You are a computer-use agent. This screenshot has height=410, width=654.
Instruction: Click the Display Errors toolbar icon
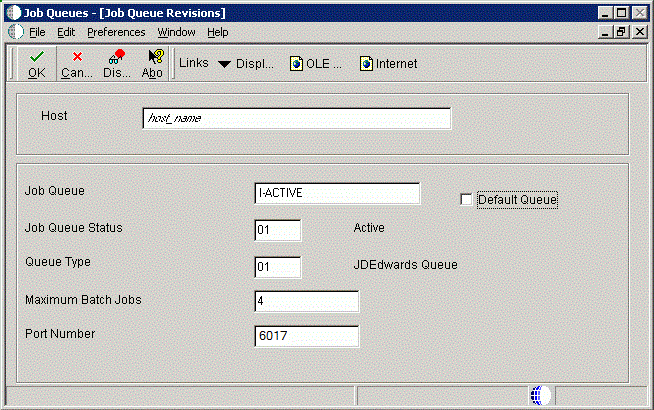tap(117, 64)
